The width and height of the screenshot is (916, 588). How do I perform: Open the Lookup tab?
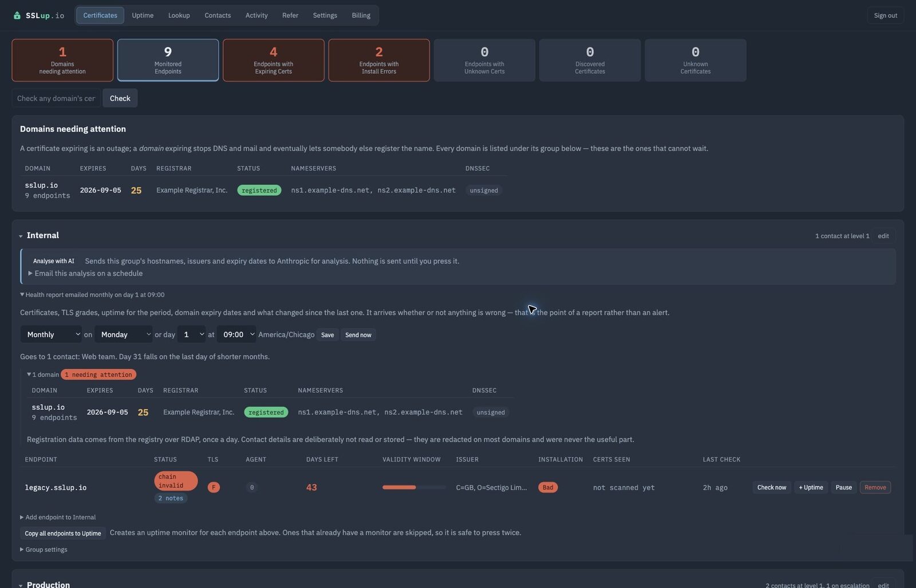[179, 15]
